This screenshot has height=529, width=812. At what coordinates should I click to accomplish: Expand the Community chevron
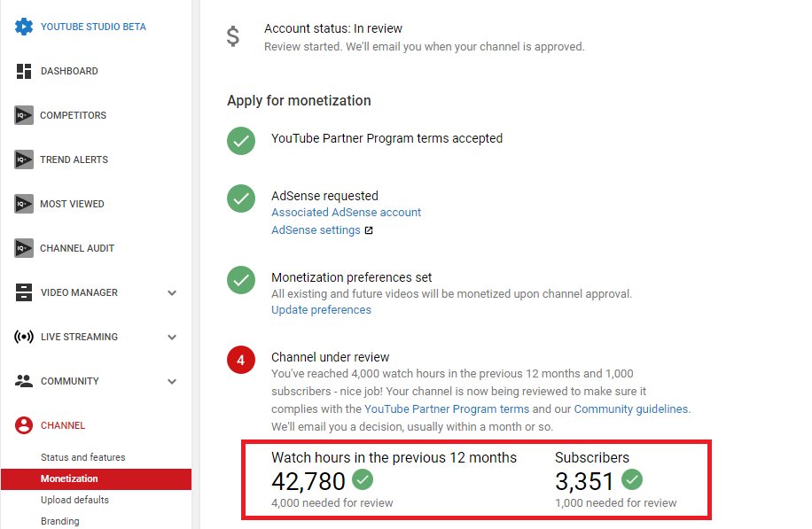(x=172, y=382)
